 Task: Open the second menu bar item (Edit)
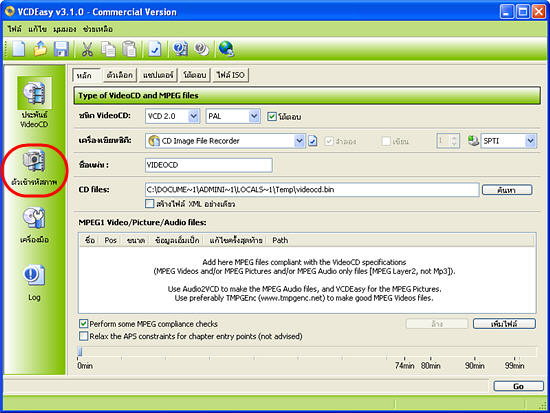37,29
